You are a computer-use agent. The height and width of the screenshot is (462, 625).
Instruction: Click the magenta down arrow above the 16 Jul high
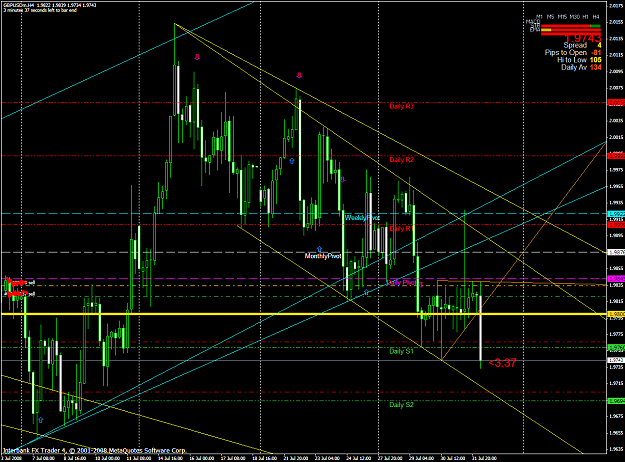coord(197,57)
